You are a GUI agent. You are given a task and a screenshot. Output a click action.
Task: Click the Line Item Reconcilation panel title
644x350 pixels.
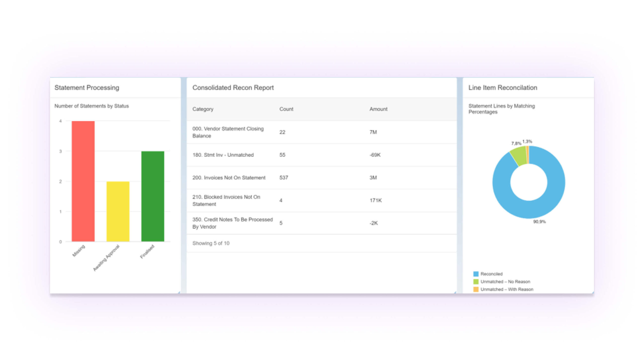[x=502, y=88]
